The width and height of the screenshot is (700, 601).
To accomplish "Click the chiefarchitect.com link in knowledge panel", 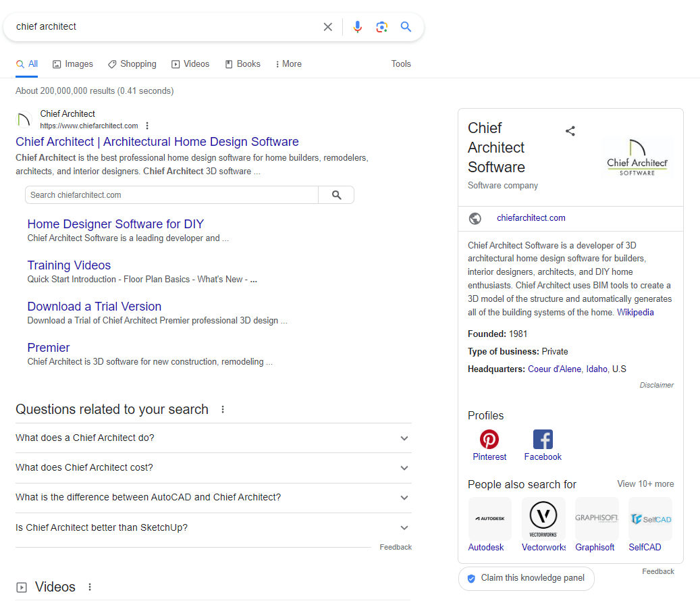I will pos(531,218).
